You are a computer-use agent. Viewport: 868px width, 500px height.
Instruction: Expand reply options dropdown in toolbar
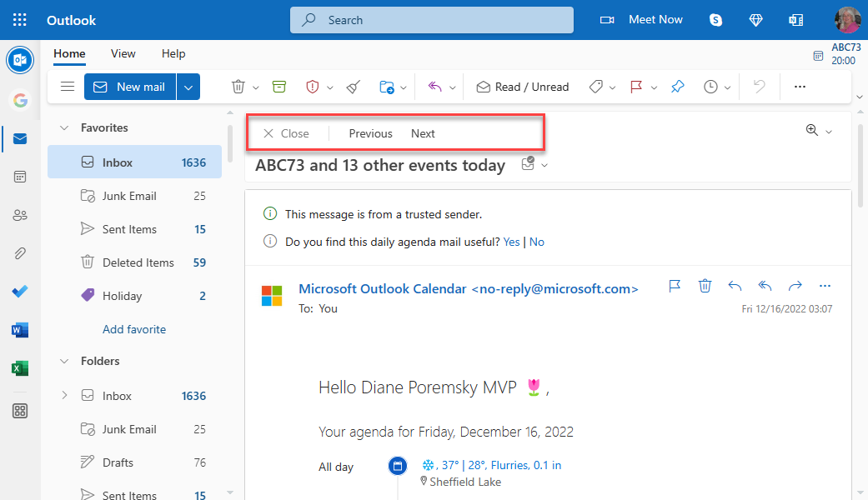[x=452, y=87]
